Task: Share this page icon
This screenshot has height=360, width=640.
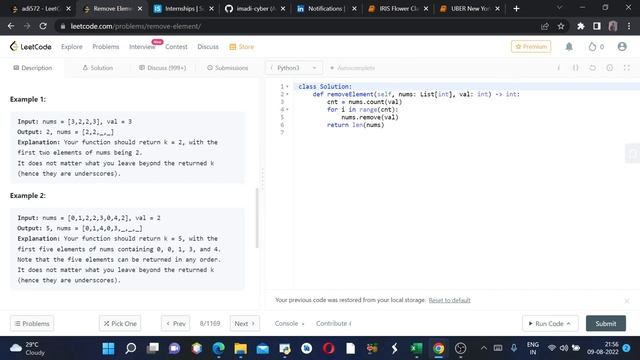Action: pos(544,26)
